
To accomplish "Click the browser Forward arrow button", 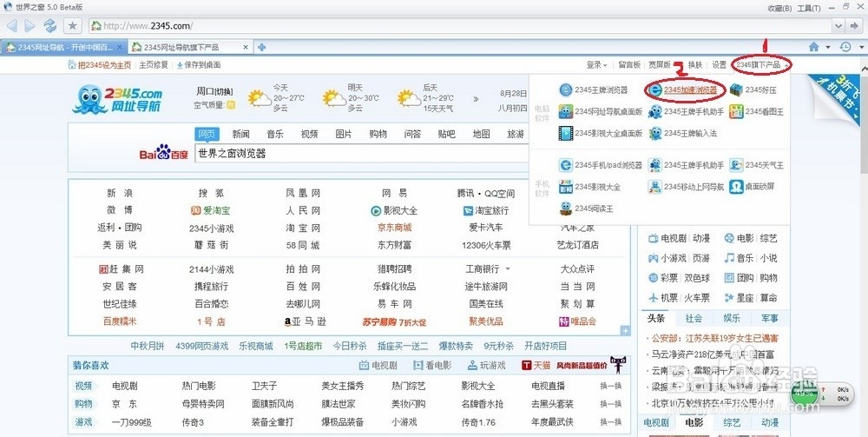I will click(30, 25).
